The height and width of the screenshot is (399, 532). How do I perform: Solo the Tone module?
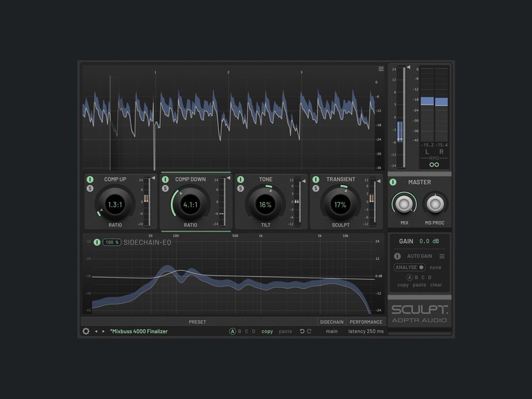(x=241, y=188)
